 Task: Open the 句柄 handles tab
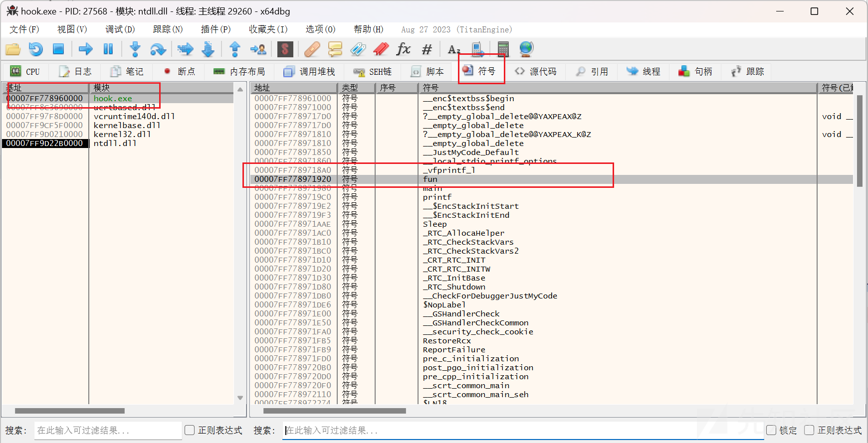click(x=695, y=71)
